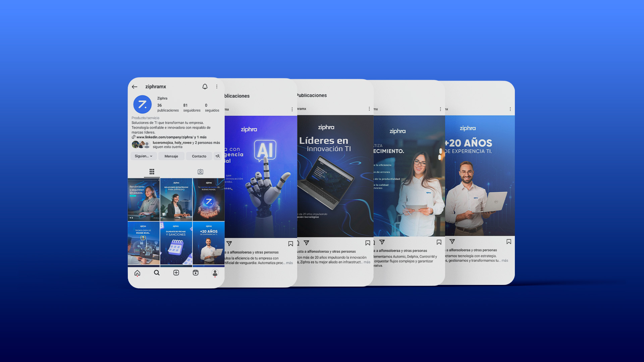
Task: Open the 0 seguidos list
Action: [x=212, y=108]
